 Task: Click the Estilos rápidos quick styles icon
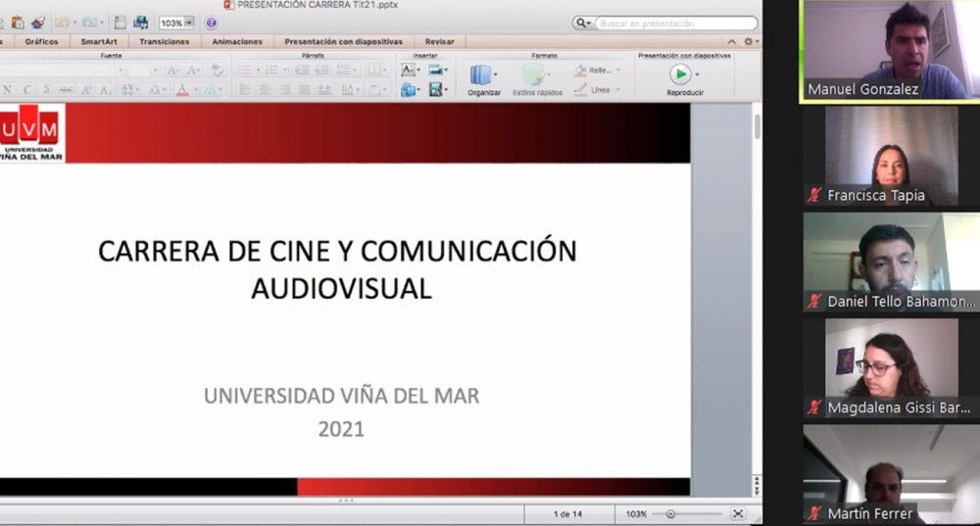coord(534,75)
